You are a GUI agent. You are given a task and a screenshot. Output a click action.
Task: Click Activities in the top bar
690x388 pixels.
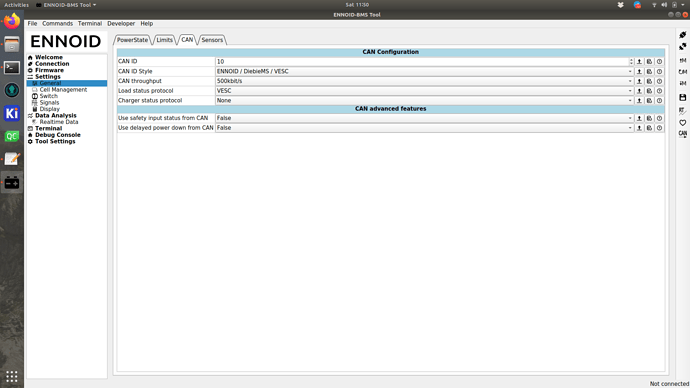tap(16, 5)
